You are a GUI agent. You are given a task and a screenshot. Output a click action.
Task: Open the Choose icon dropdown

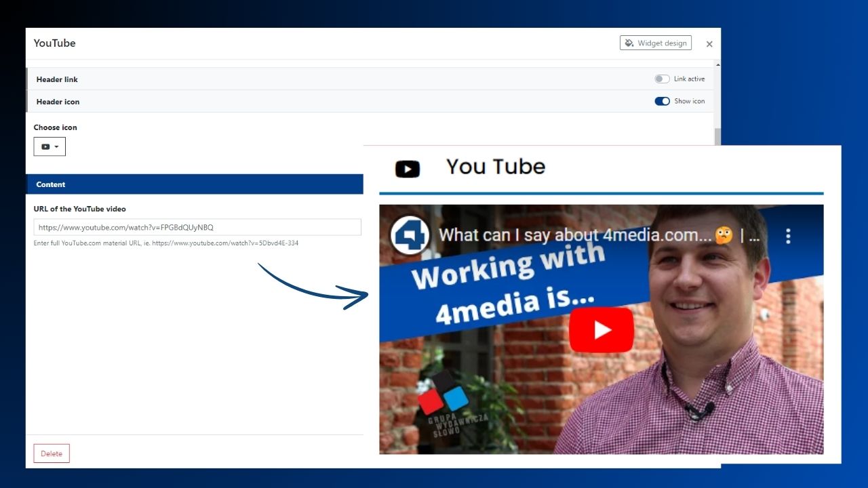(50, 146)
